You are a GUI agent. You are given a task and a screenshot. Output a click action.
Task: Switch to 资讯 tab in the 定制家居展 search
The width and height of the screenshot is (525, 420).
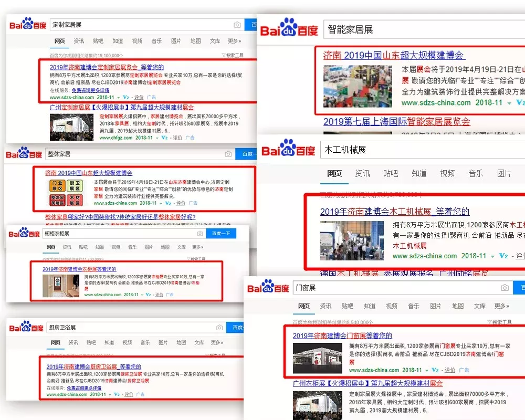(79, 41)
